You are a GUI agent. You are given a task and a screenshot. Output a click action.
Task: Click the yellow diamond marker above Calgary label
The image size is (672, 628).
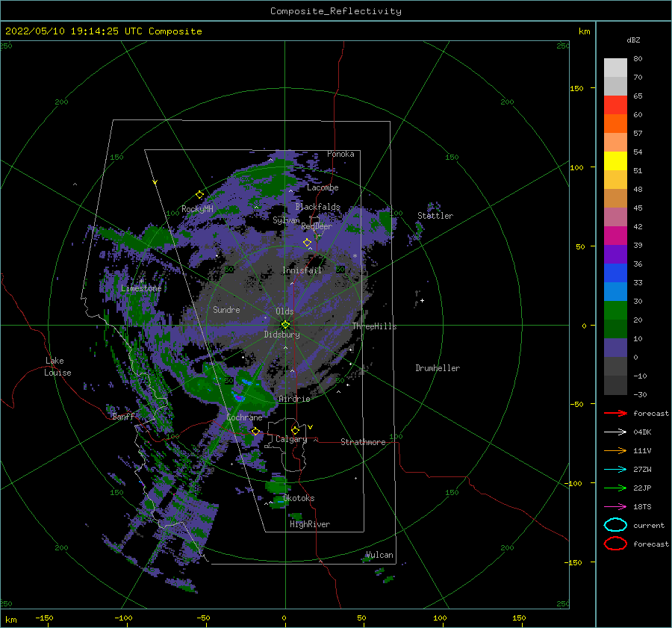[295, 430]
